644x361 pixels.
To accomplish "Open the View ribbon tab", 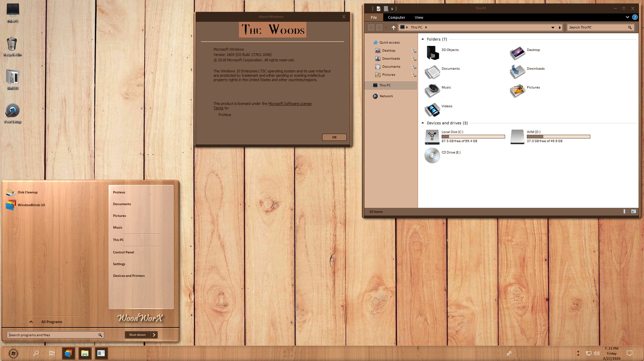I will [x=419, y=17].
